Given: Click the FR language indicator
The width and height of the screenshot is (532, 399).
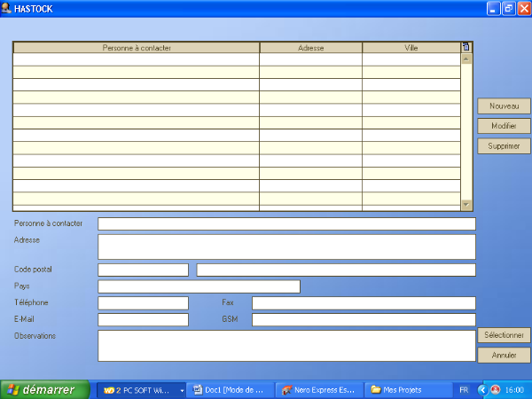Looking at the screenshot, I should (464, 390).
